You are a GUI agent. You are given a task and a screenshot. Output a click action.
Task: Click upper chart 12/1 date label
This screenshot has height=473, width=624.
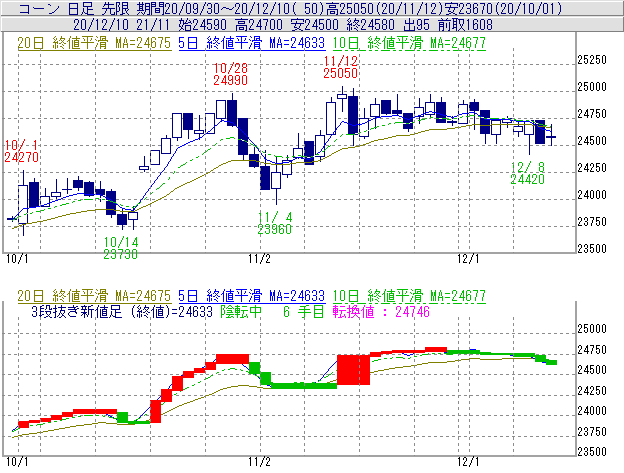point(468,259)
